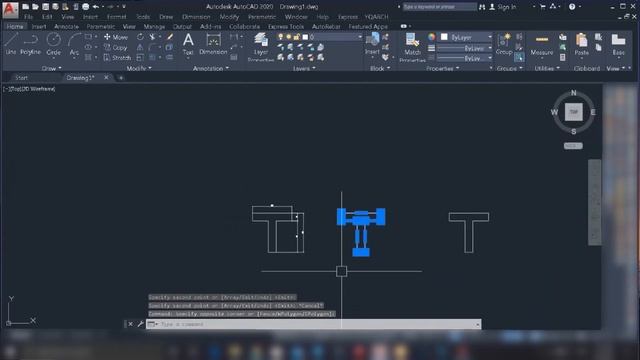
Task: Expand the Modify panel
Action: [x=139, y=68]
